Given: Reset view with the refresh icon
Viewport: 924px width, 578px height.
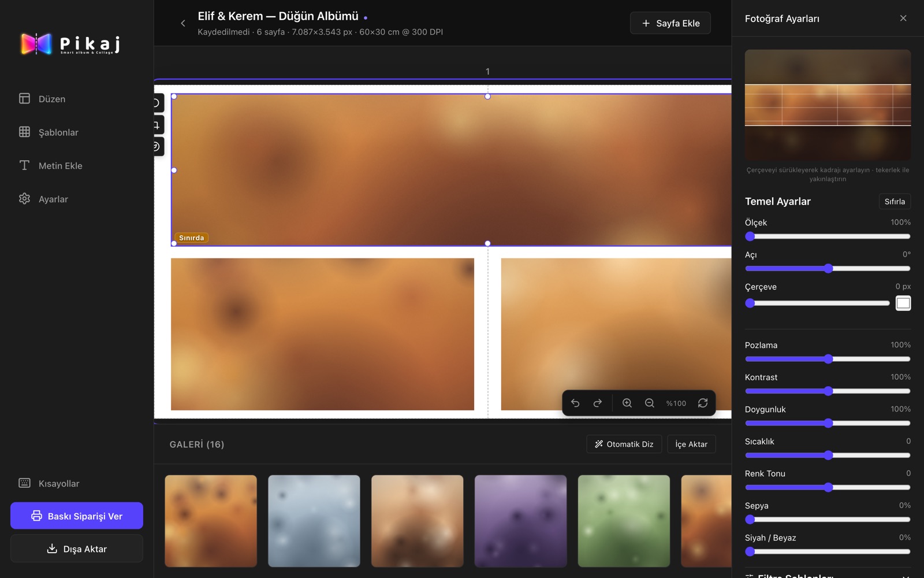Looking at the screenshot, I should 703,403.
